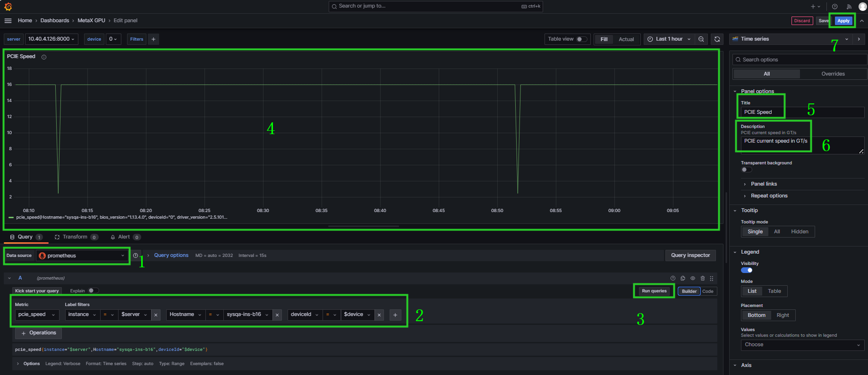
Task: Click the panel Title input field
Action: (x=803, y=112)
